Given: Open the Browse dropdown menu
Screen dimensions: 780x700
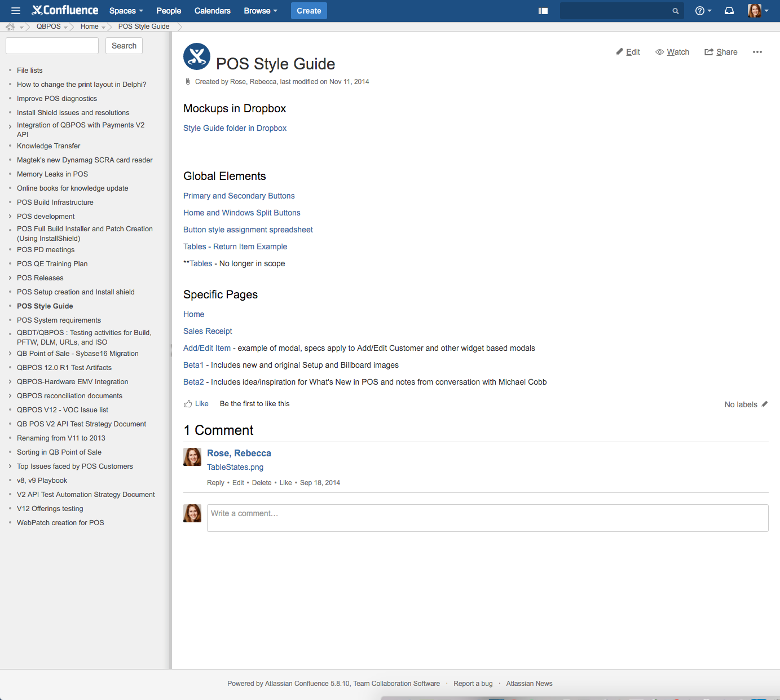Looking at the screenshot, I should 261,11.
